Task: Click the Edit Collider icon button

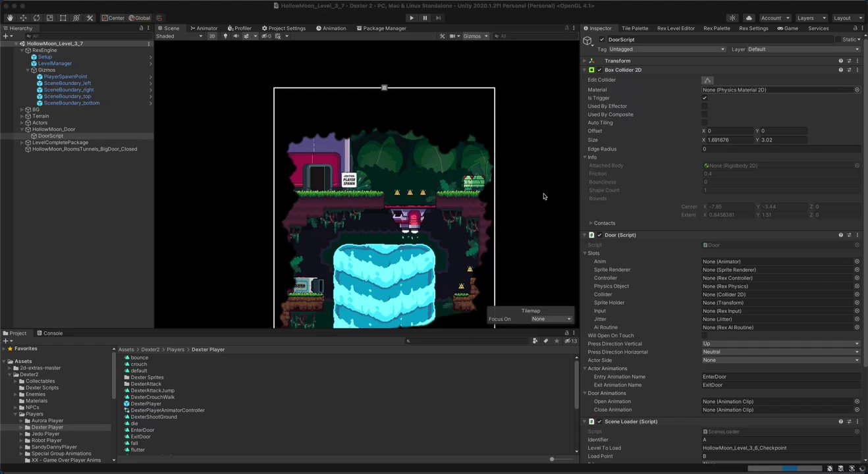Action: coord(707,80)
